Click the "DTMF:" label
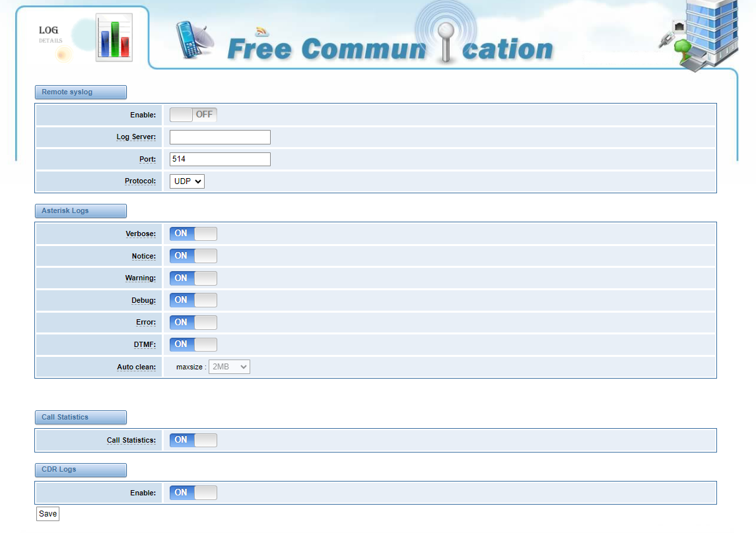This screenshot has width=756, height=533. pos(145,345)
